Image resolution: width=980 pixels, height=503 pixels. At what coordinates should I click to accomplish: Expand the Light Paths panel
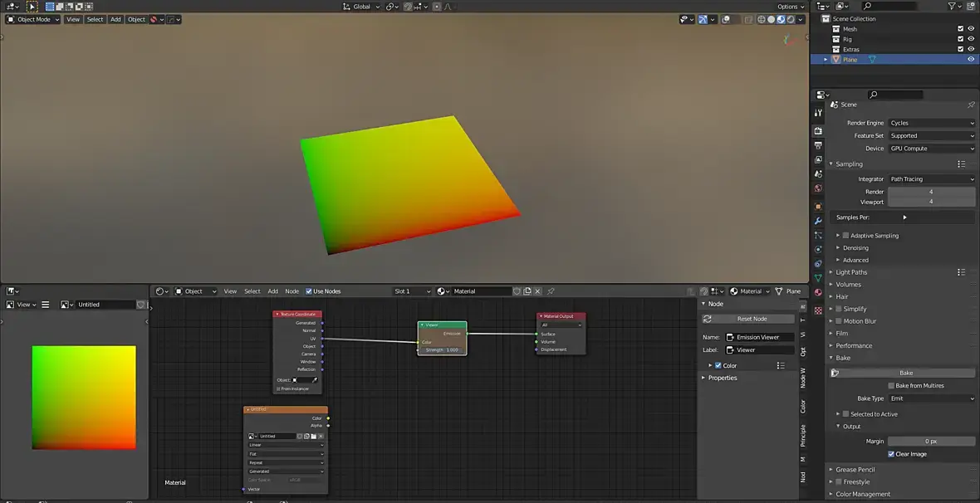click(851, 272)
